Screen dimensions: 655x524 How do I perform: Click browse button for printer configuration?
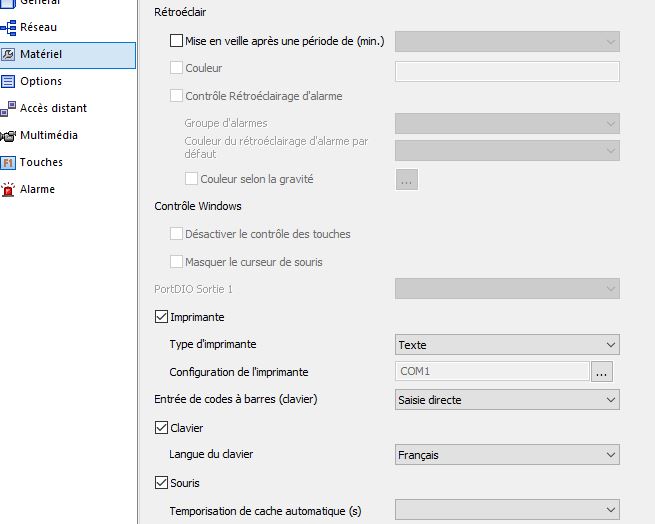point(601,372)
